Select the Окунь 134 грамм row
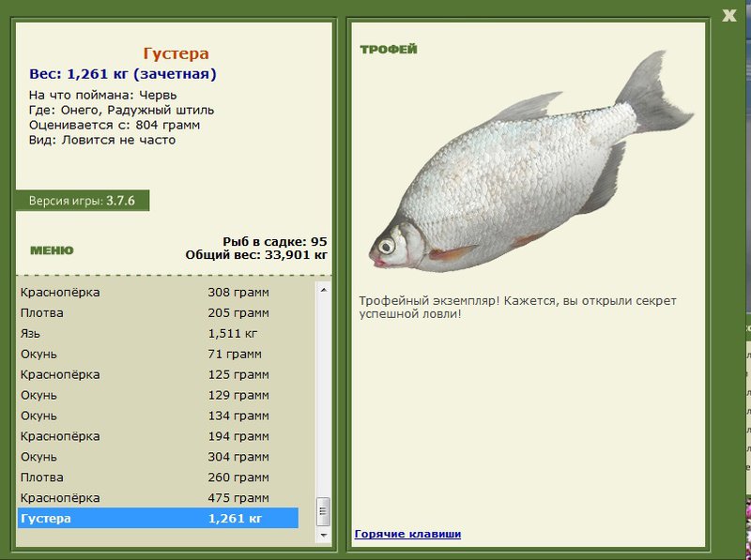 [158, 416]
